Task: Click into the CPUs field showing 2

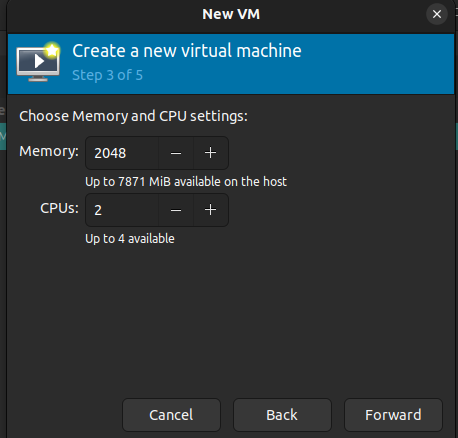Action: pyautogui.click(x=122, y=210)
